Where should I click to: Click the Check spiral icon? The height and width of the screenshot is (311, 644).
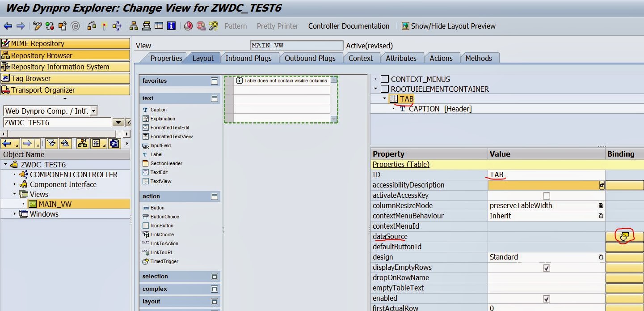75,26
